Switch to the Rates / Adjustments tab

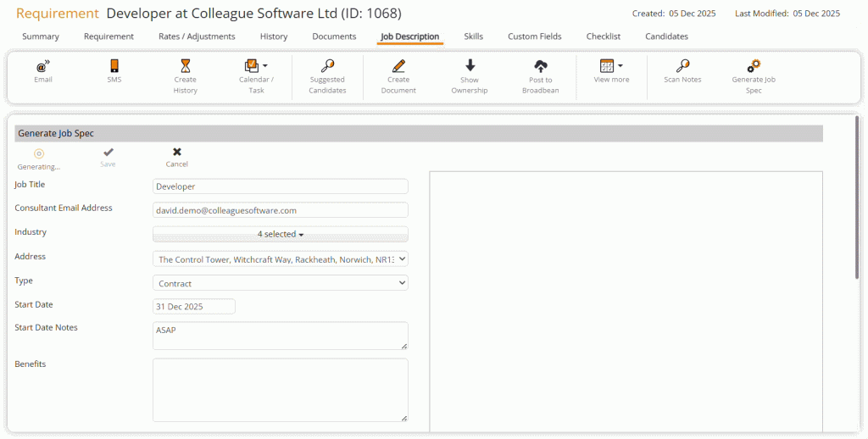click(x=197, y=36)
